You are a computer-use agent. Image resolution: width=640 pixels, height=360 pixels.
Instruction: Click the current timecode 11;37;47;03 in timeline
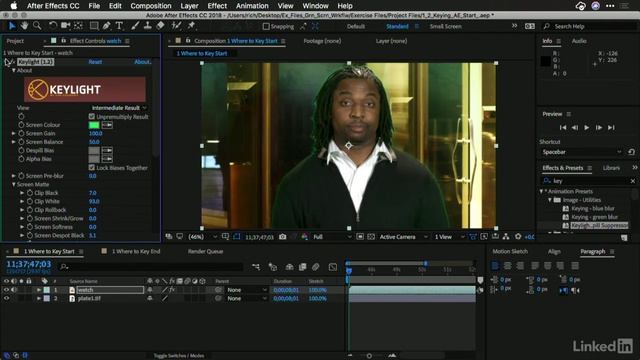pos(29,264)
